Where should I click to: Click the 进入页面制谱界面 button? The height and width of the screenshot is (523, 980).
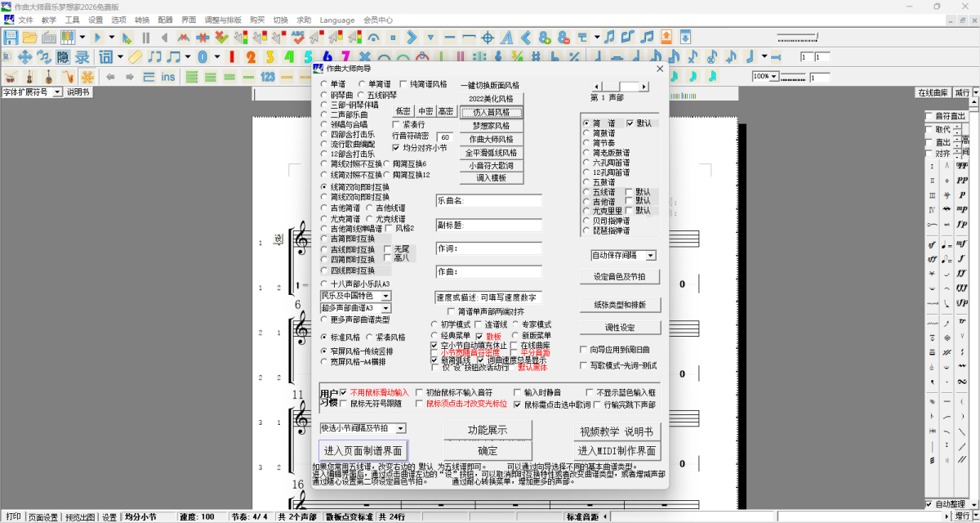(x=363, y=450)
